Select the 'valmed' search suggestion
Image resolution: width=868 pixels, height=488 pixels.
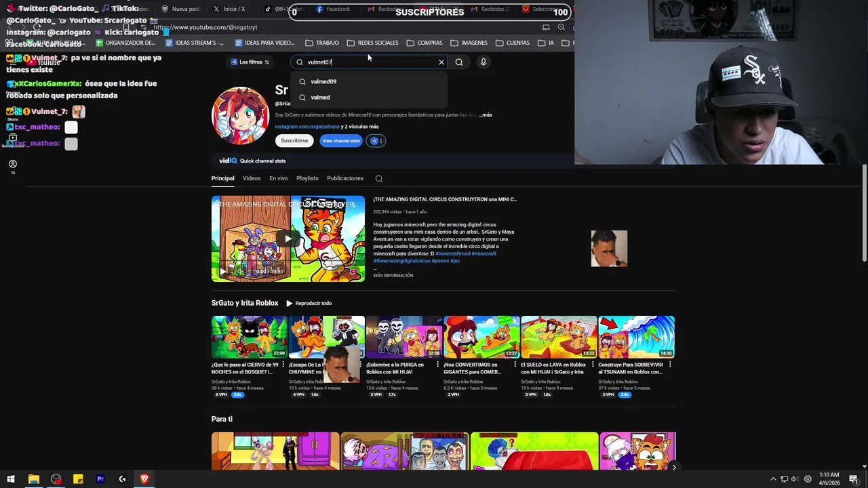370,97
